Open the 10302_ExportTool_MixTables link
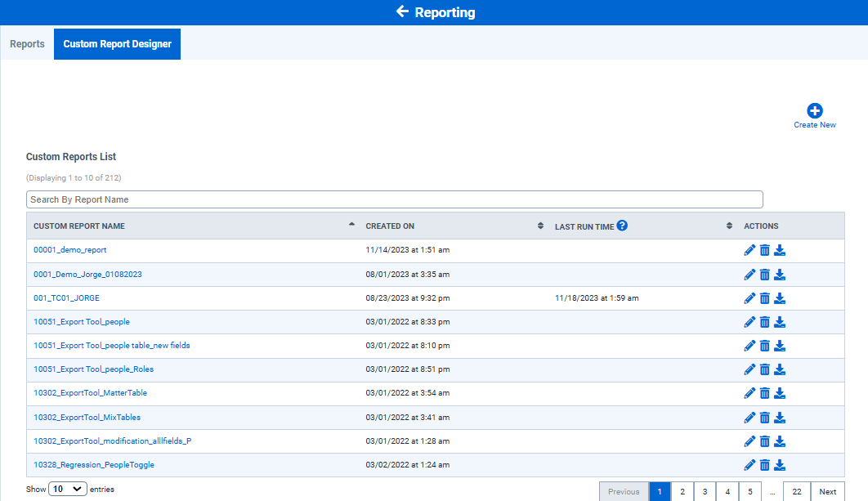Viewport: 868px width, 501px height. tap(87, 418)
